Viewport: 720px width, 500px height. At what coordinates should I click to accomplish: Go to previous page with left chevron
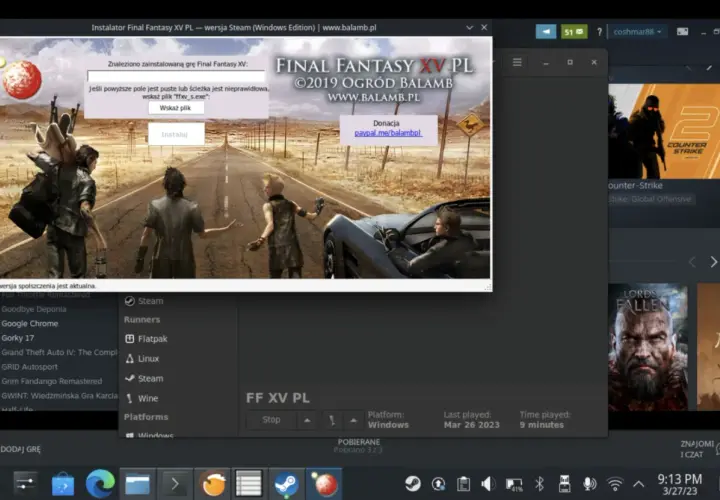pyautogui.click(x=692, y=262)
